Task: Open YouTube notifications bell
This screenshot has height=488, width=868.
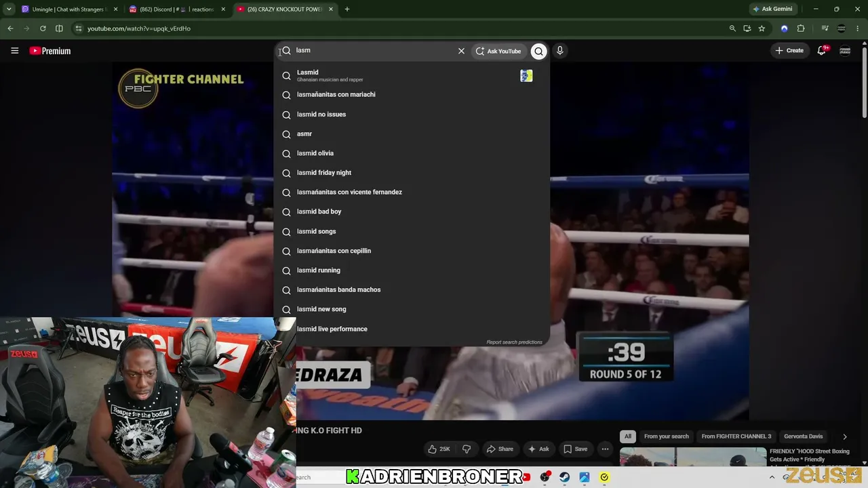Action: point(822,51)
